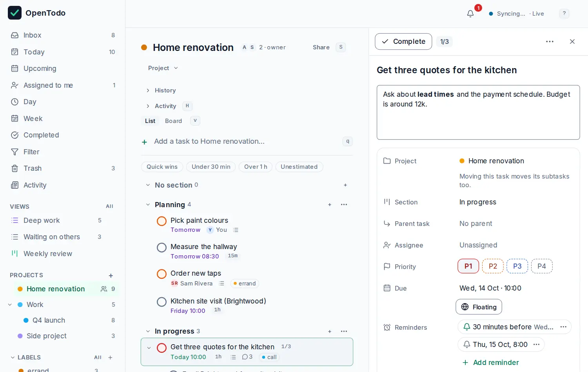The height and width of the screenshot is (372, 588).
Task: Open the Project dropdown under the title
Action: pyautogui.click(x=163, y=68)
